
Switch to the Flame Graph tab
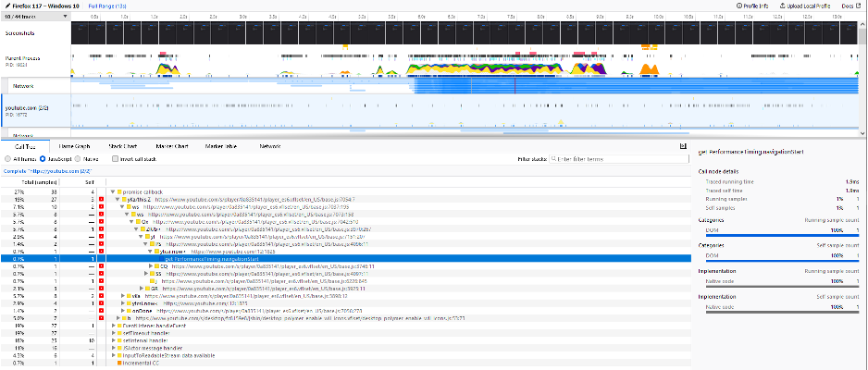point(74,146)
